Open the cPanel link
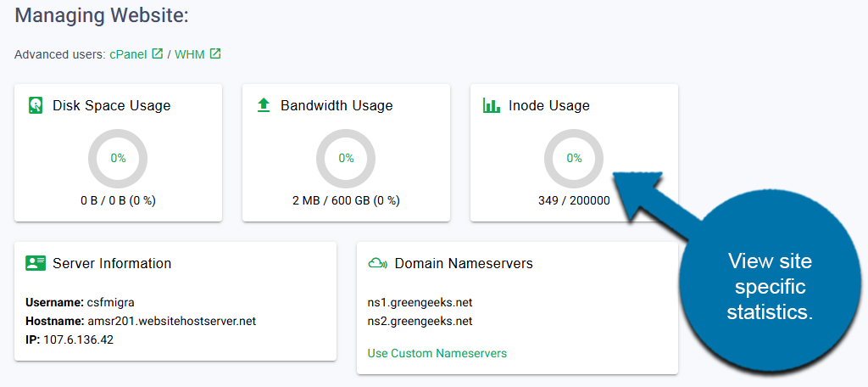The height and width of the screenshot is (387, 868). 128,54
